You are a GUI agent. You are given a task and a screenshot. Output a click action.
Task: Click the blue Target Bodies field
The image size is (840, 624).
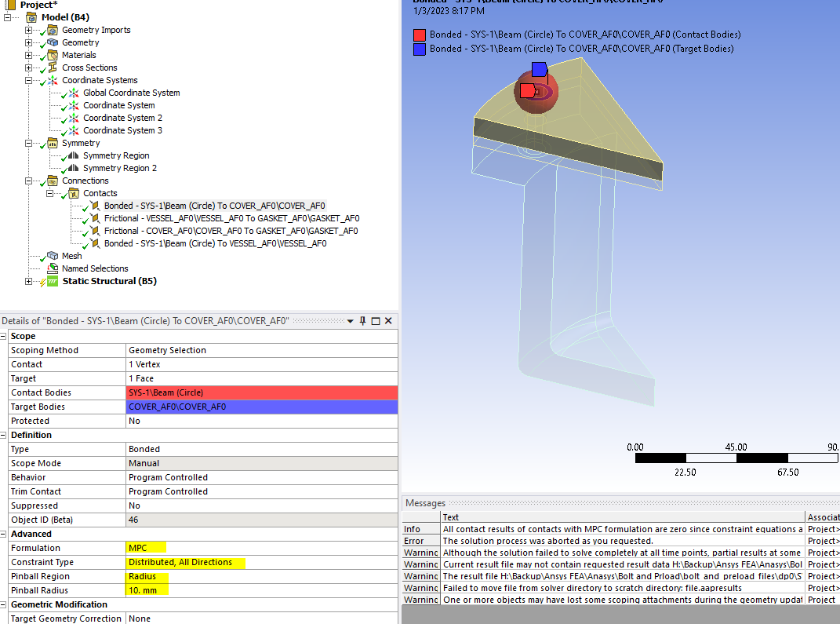click(262, 407)
